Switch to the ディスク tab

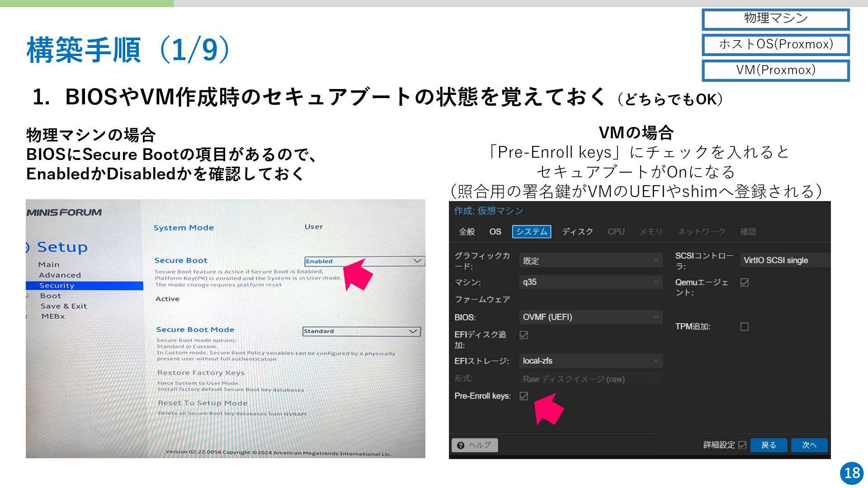(577, 232)
